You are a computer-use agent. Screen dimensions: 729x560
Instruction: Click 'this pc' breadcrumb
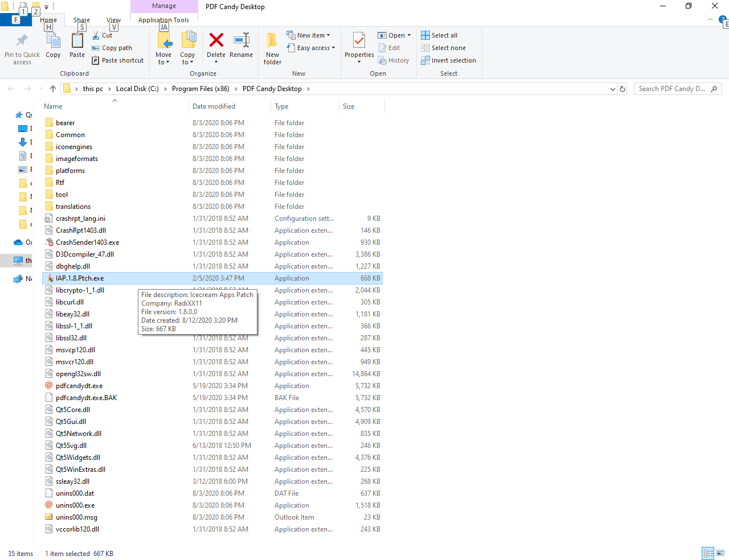(93, 89)
